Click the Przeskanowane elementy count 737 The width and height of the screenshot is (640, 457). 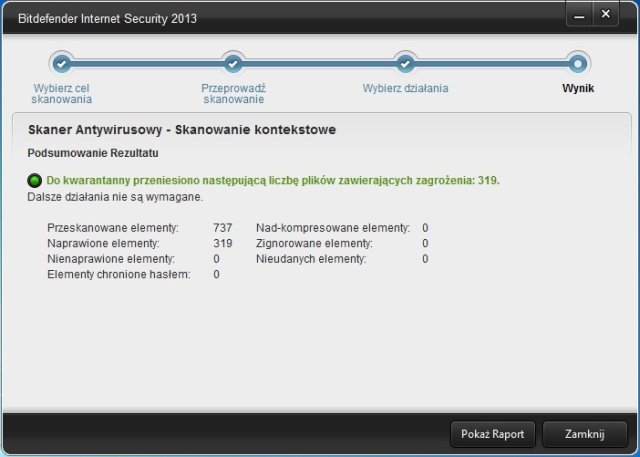click(223, 228)
